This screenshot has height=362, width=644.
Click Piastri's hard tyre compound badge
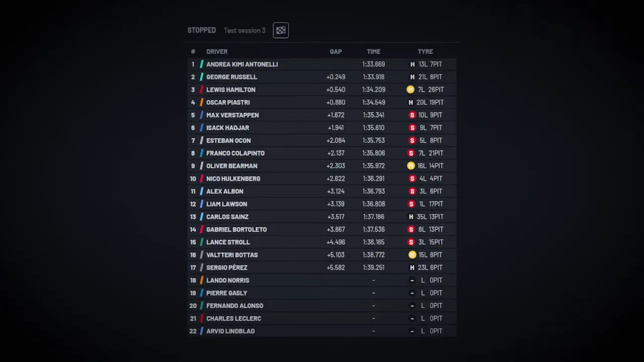point(412,102)
